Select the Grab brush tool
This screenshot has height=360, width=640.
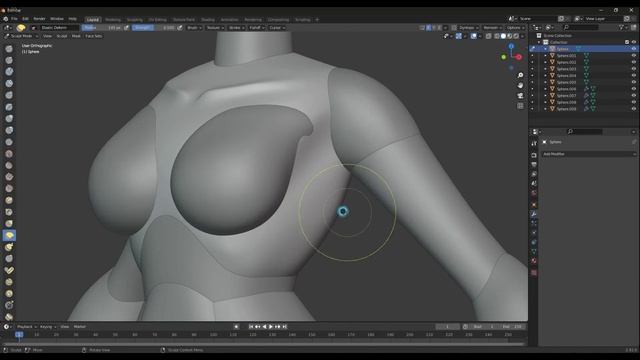(x=9, y=224)
